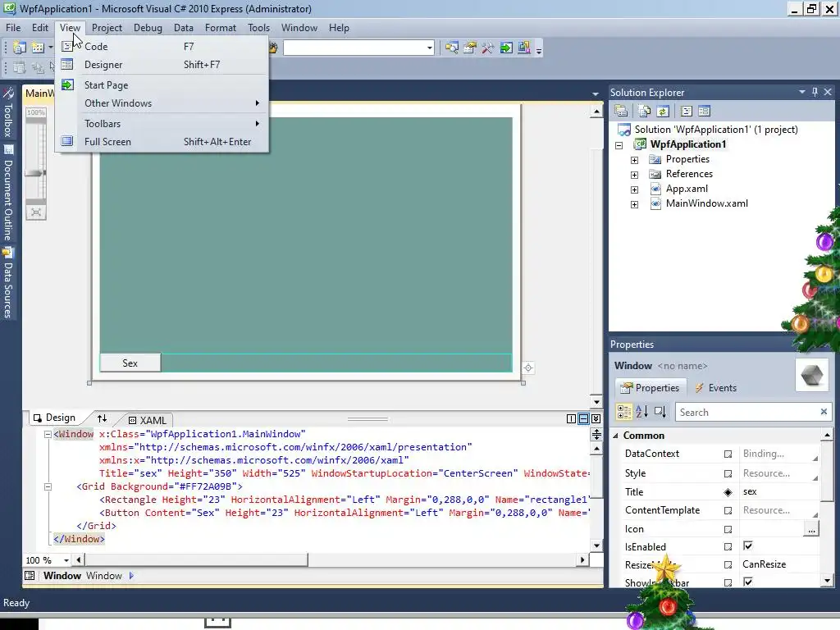Click the ResizeMode value CanResize
The width and height of the screenshot is (840, 630).
click(764, 564)
